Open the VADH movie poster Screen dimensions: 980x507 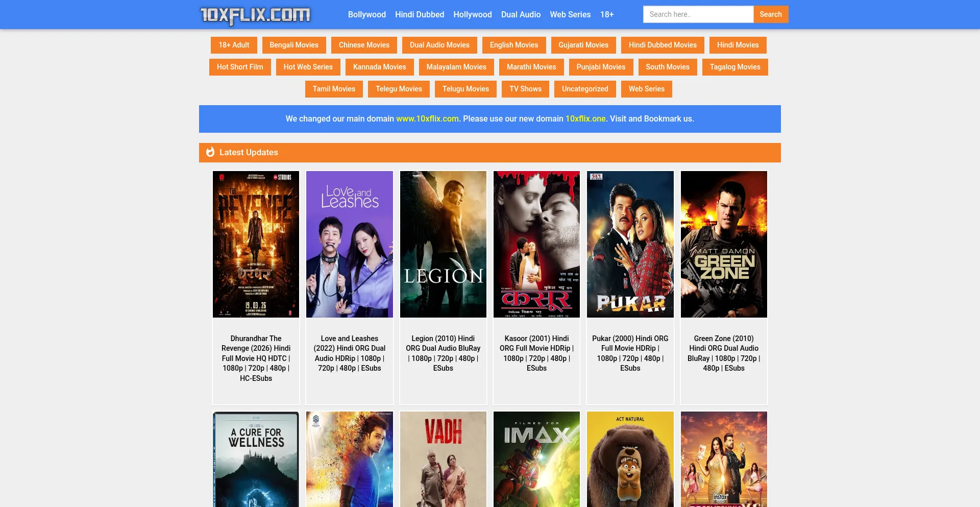coord(443,460)
